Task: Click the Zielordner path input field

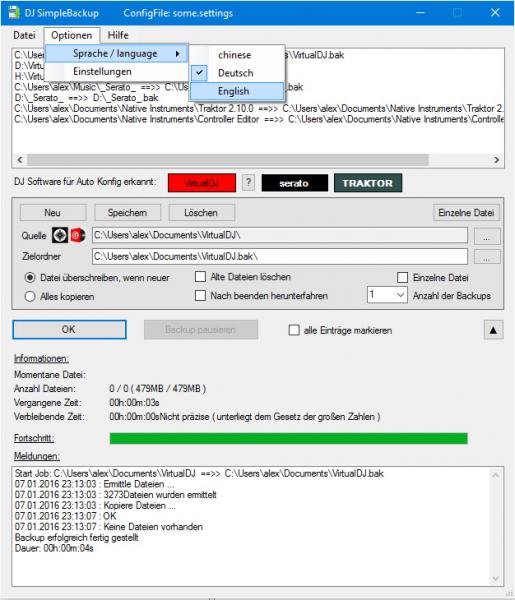Action: (x=280, y=256)
